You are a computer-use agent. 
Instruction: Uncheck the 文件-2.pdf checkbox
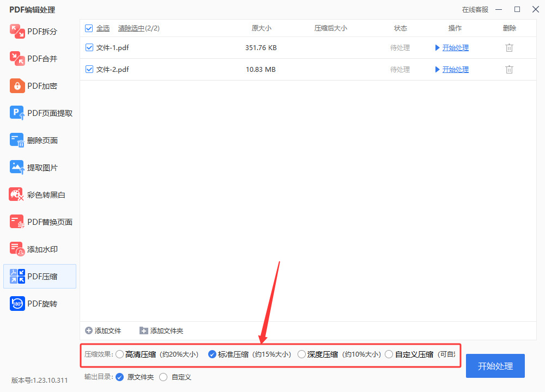point(89,70)
